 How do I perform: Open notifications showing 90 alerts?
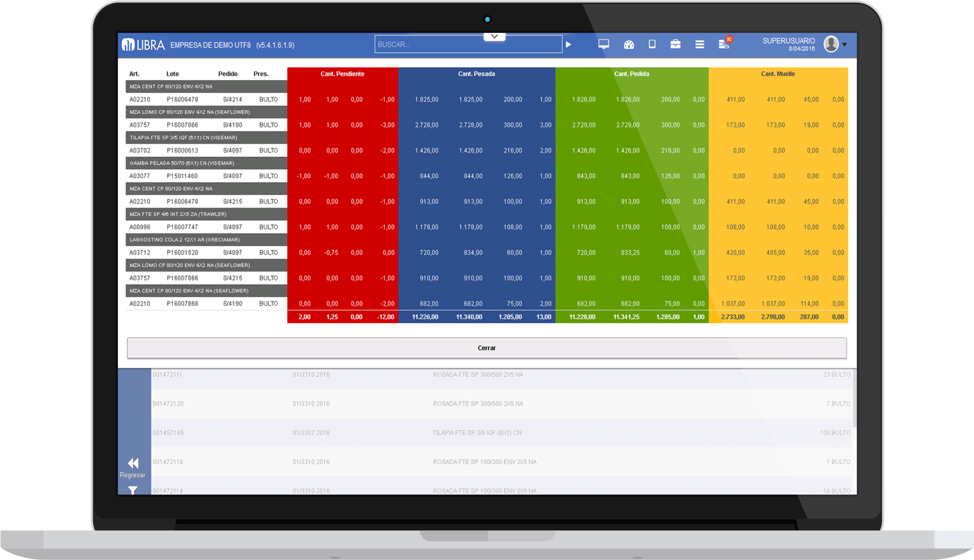(724, 44)
